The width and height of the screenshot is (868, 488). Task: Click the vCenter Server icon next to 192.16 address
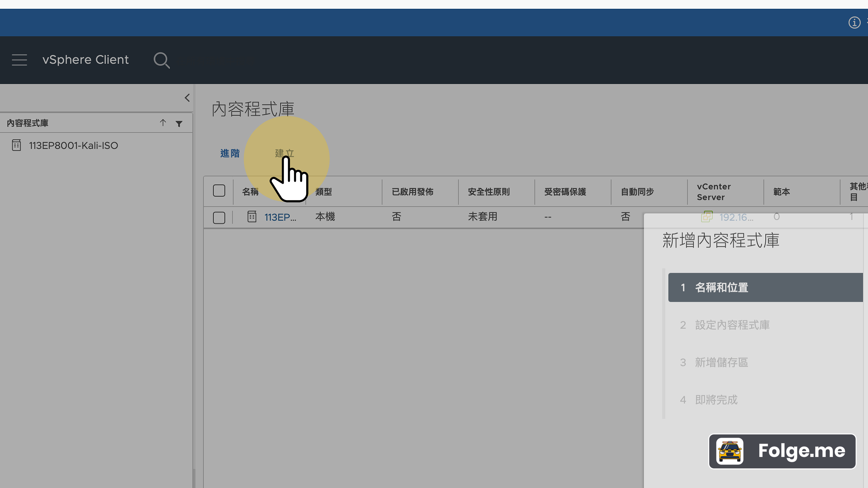tap(707, 217)
